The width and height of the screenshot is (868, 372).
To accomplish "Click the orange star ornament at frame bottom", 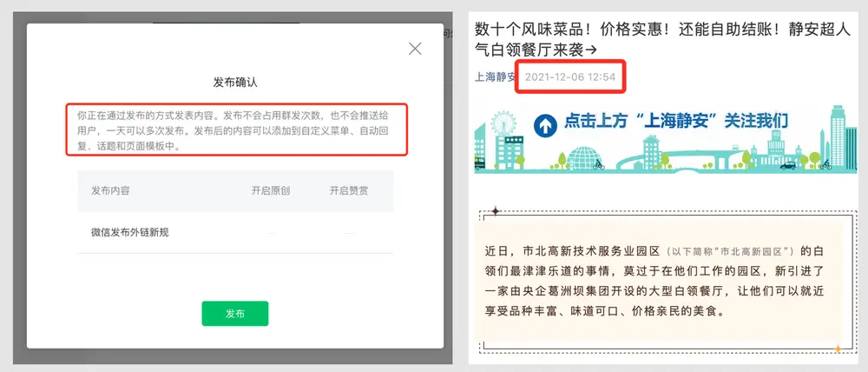I will [x=838, y=349].
